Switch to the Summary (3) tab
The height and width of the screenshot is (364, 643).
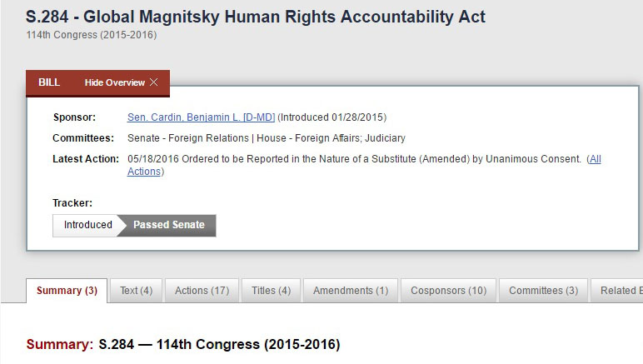click(67, 291)
